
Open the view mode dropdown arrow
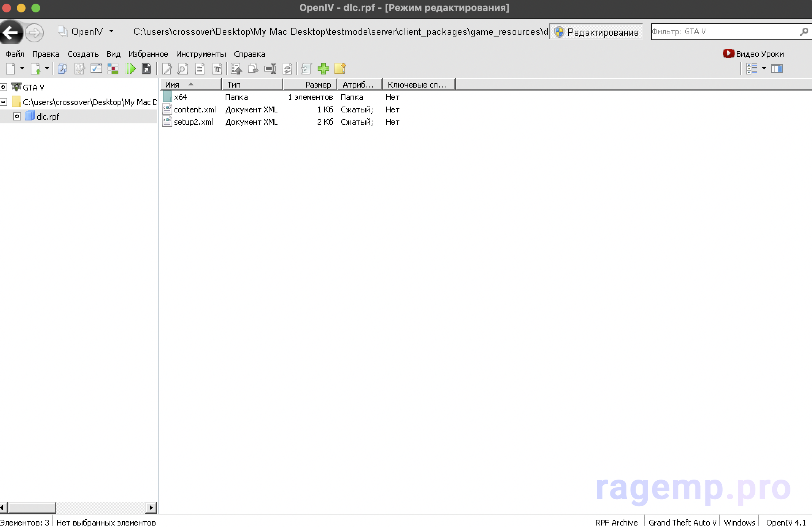point(764,69)
